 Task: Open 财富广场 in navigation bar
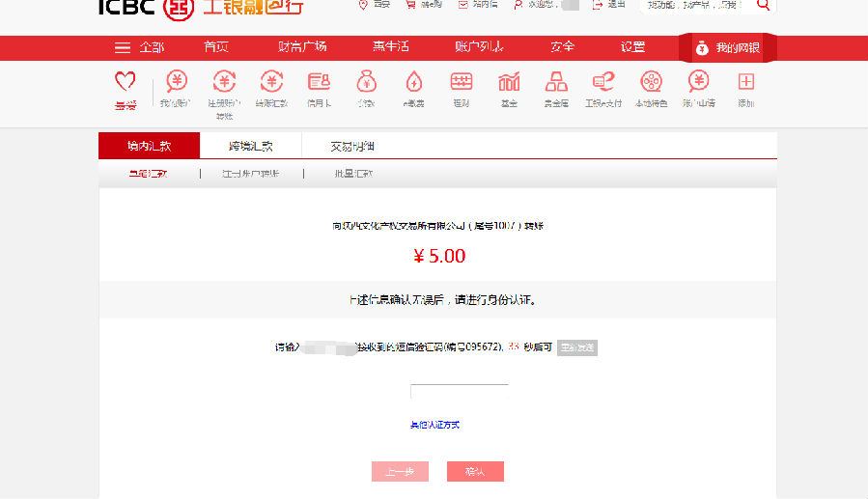pos(302,47)
